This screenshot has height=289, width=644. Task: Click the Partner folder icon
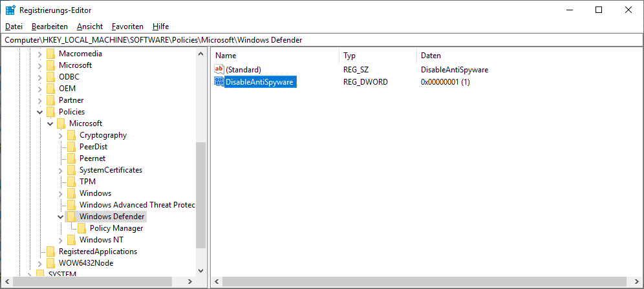coord(50,100)
